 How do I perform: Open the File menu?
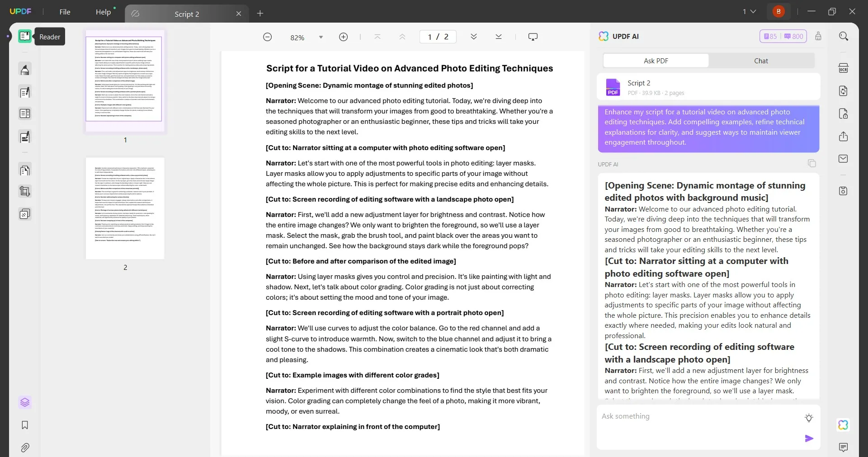pos(65,12)
